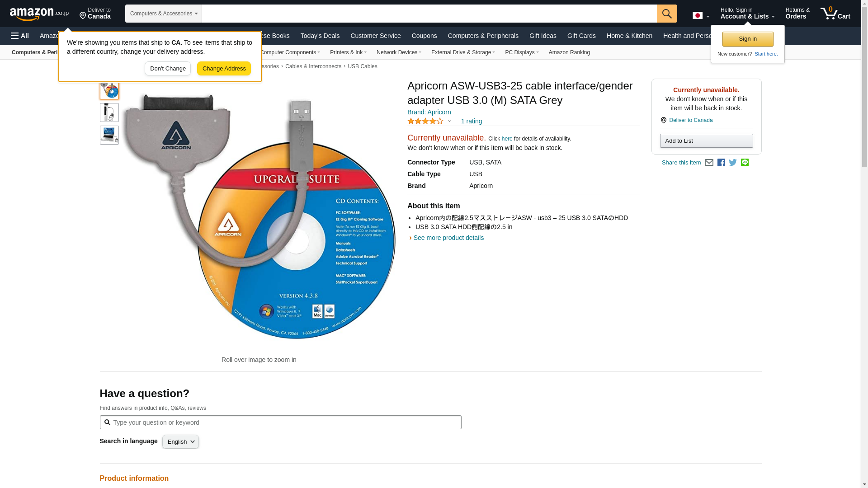This screenshot has height=488, width=868.
Task: Expand the star rating breakdown arrow
Action: 449,121
